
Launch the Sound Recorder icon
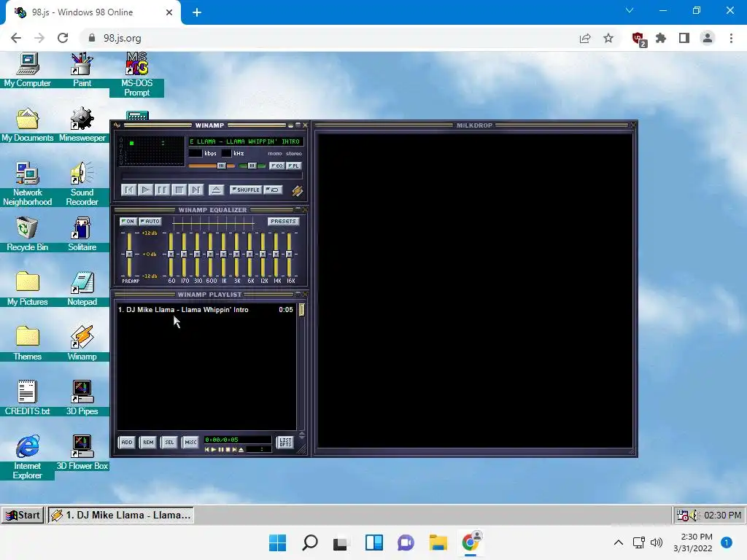[82, 184]
